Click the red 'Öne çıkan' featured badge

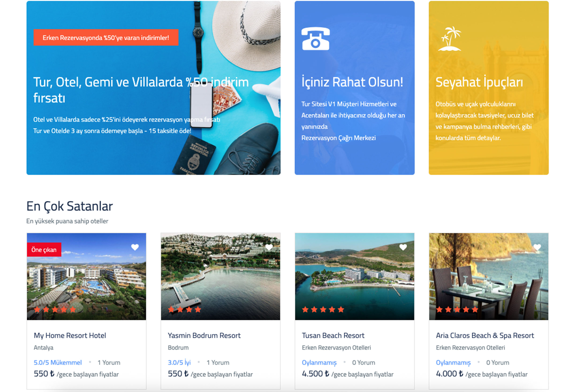[44, 250]
